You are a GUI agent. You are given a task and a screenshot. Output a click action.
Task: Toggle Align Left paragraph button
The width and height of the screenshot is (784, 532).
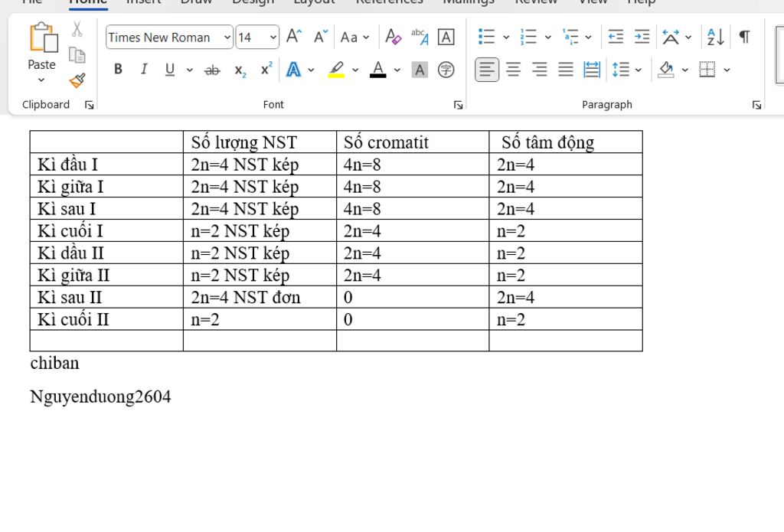[x=486, y=70]
